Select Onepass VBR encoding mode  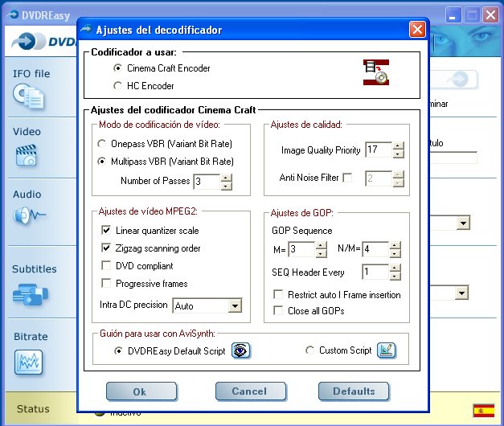101,143
